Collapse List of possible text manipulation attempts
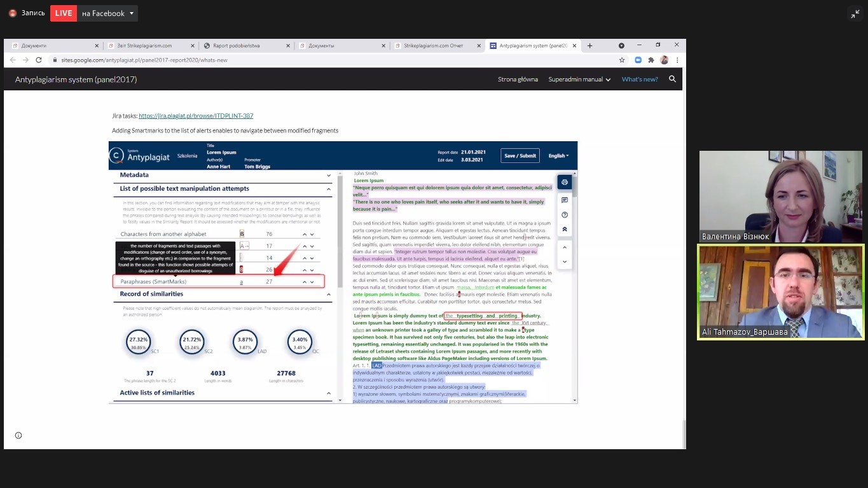This screenshot has height=488, width=868. pyautogui.click(x=329, y=189)
